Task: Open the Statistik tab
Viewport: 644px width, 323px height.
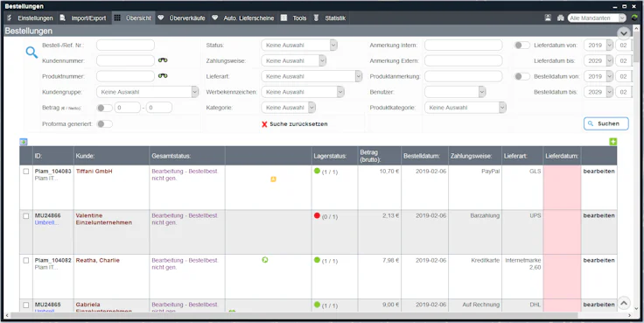Action: coord(330,18)
